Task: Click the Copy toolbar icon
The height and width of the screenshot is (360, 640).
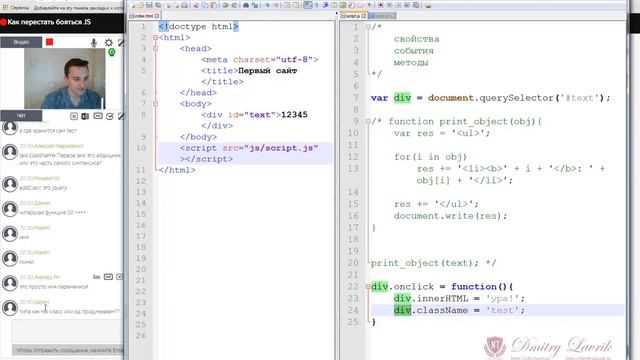Action: 205,5
